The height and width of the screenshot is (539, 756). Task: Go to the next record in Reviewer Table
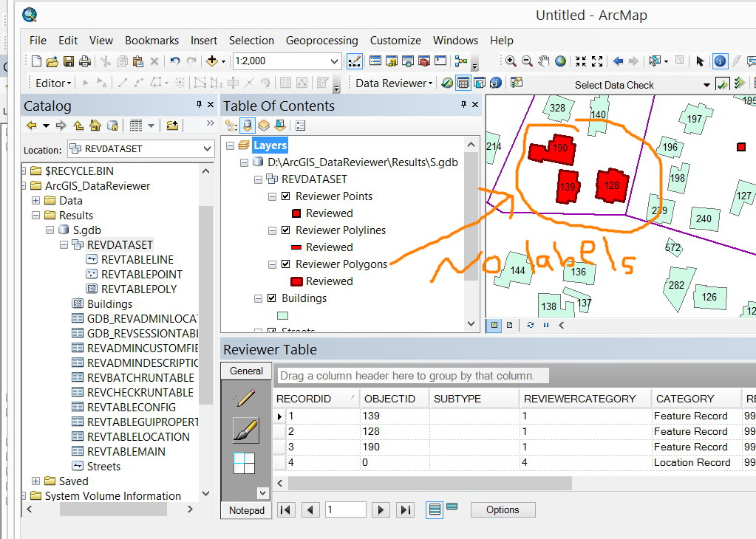click(x=381, y=509)
